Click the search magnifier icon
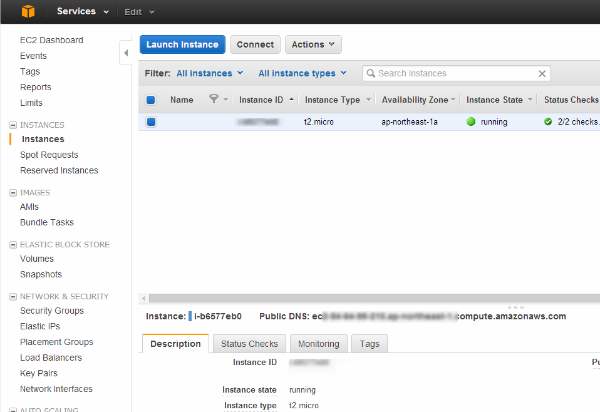The image size is (600, 412). point(370,73)
